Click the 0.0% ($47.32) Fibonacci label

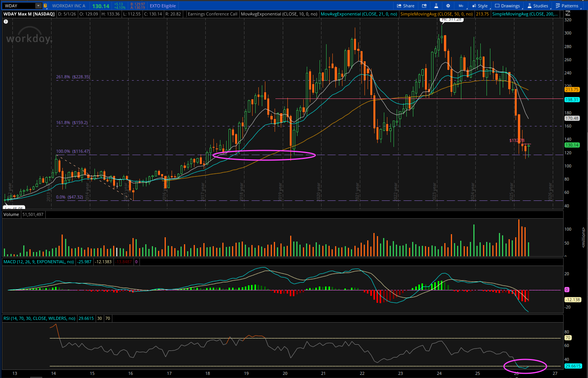pyautogui.click(x=70, y=197)
